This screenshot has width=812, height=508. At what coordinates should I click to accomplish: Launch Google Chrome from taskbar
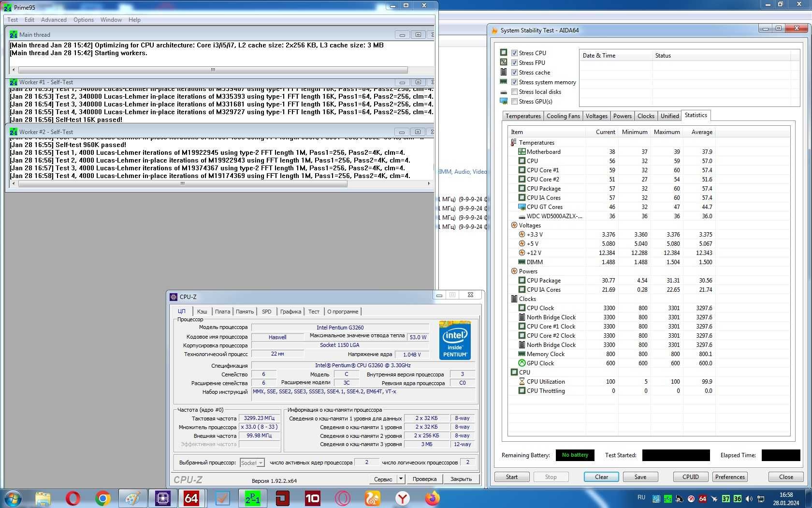tap(102, 498)
